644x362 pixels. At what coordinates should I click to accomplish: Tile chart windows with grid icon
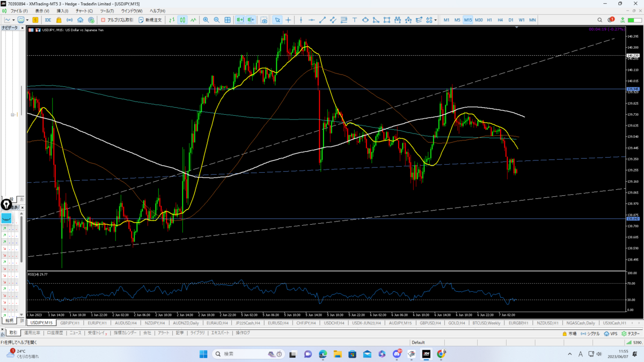coord(228,20)
